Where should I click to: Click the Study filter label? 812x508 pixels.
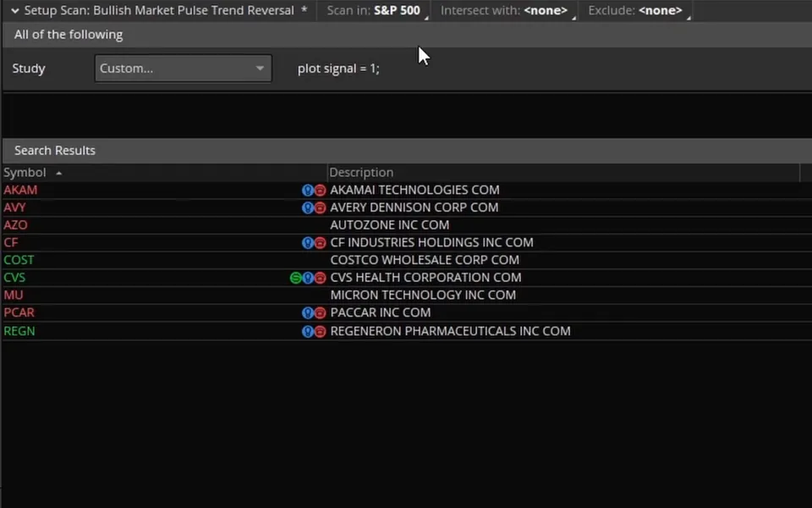29,69
